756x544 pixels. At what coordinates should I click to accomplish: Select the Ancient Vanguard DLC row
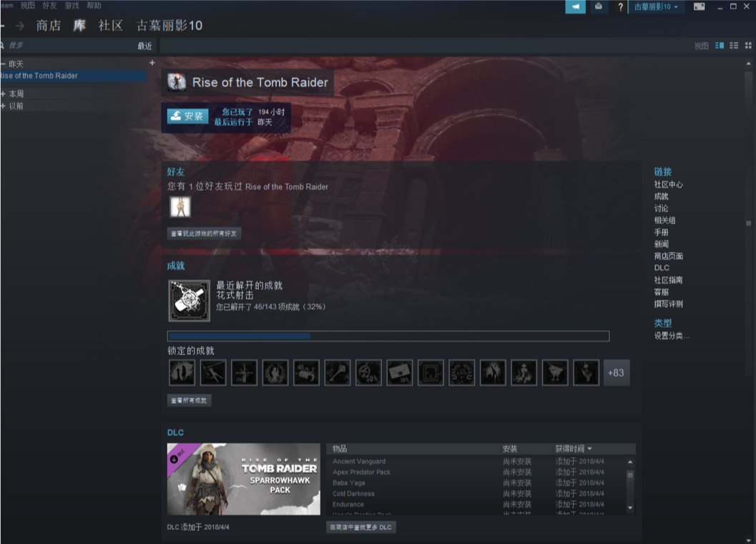pyautogui.click(x=477, y=462)
